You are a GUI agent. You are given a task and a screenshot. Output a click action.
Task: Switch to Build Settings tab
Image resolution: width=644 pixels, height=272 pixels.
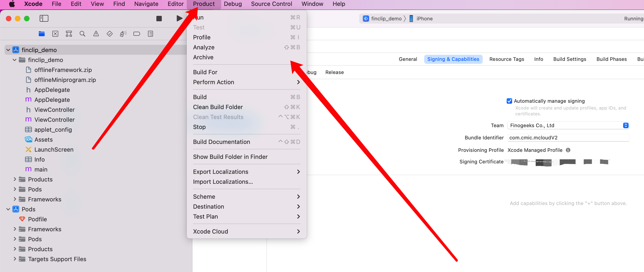(x=569, y=59)
